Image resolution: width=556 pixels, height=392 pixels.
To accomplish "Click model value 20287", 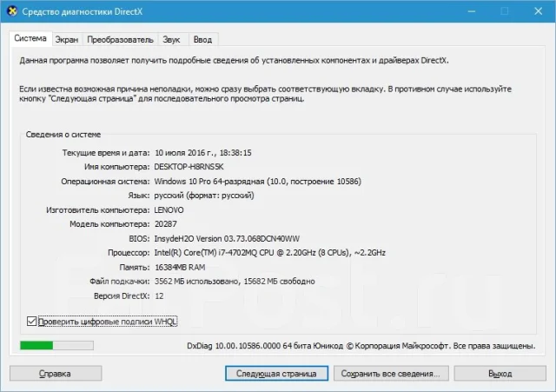I will [166, 224].
